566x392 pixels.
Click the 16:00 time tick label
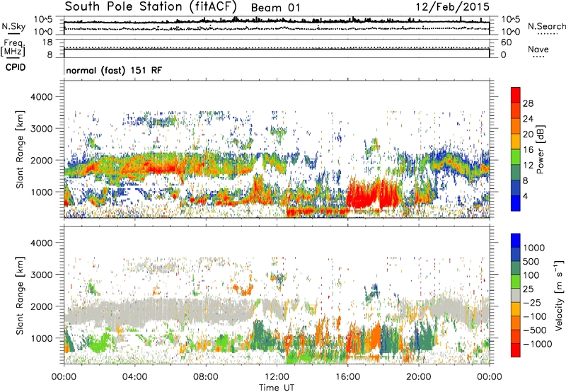pos(347,377)
